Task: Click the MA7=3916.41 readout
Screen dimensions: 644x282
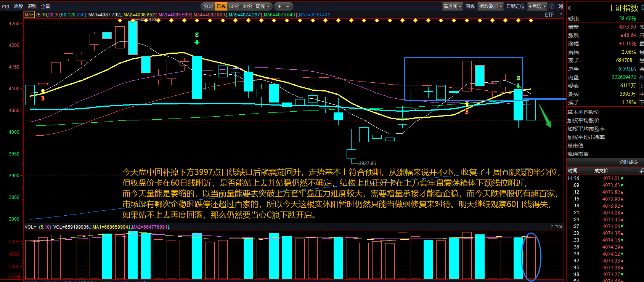Action: (314, 15)
